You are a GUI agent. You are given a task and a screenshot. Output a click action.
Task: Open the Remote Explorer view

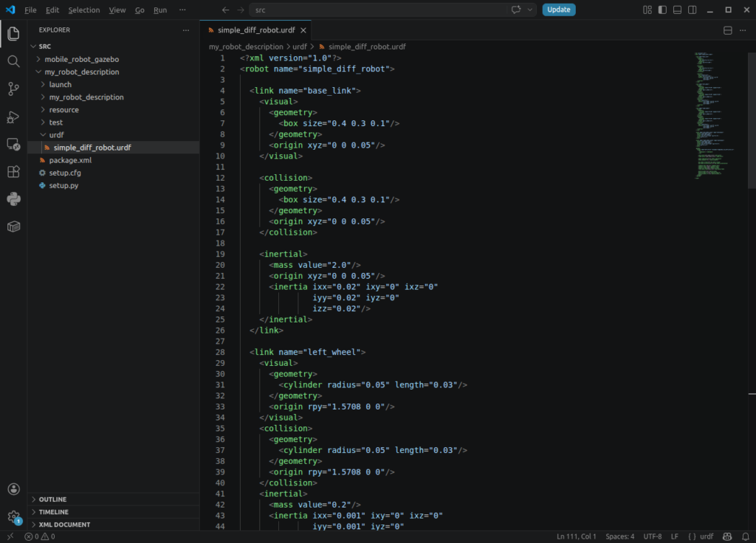point(13,144)
